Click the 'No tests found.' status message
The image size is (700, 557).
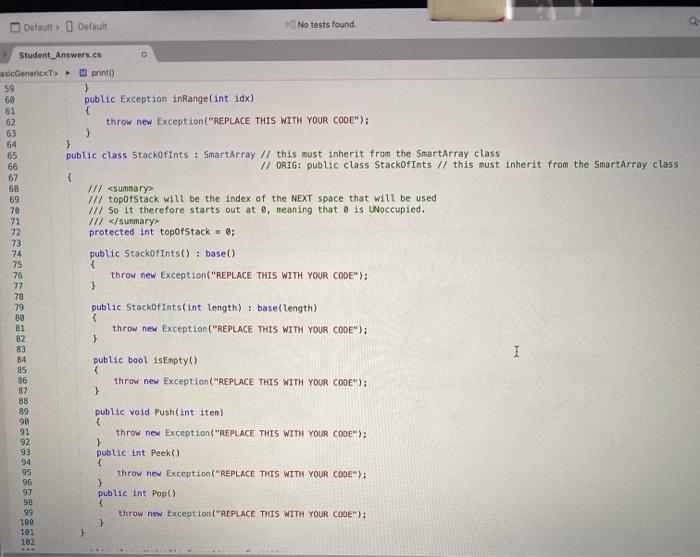point(326,25)
